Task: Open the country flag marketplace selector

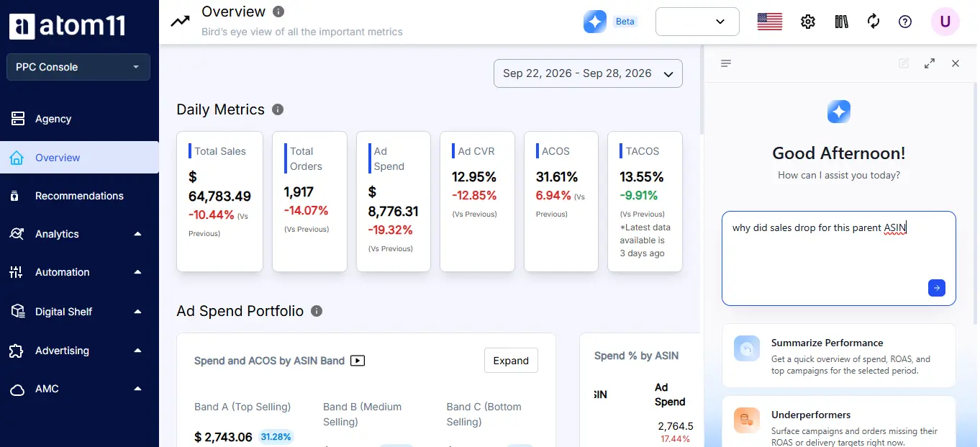Action: click(x=770, y=22)
